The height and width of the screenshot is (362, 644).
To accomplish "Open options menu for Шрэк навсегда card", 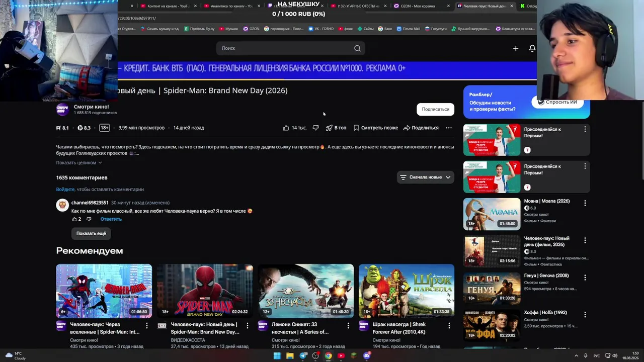I will click(449, 326).
